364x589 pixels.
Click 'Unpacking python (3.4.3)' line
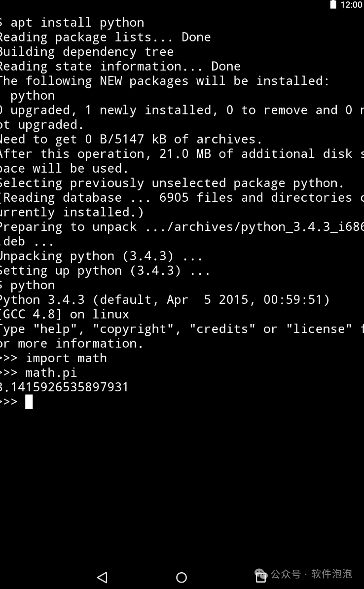[102, 256]
